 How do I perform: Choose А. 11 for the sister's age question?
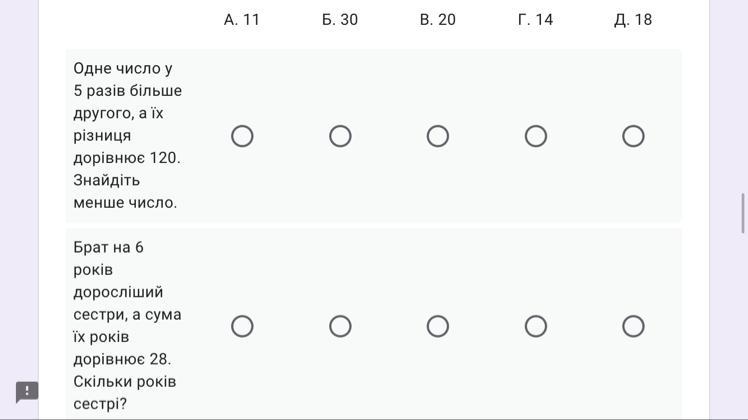[x=242, y=326]
